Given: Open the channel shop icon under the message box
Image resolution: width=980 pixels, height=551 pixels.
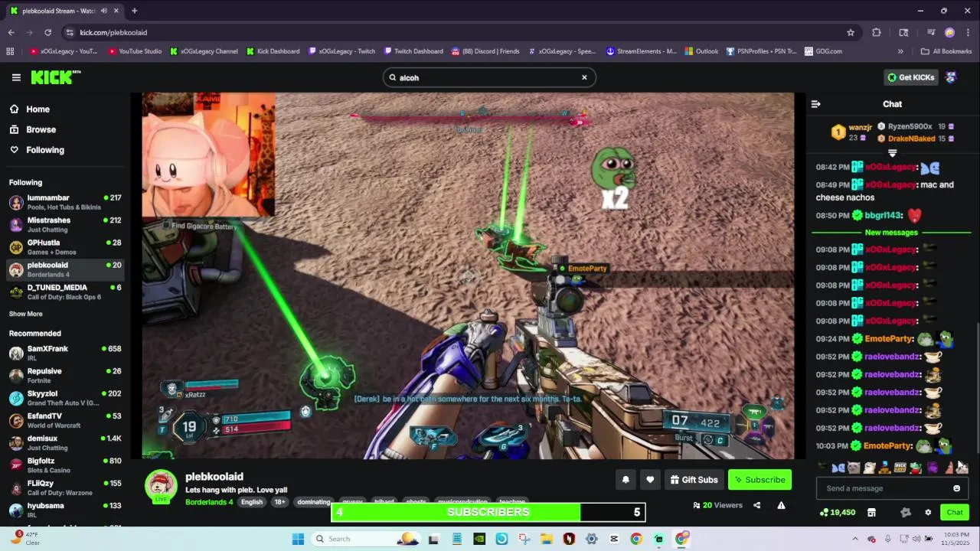Looking at the screenshot, I should [871, 512].
